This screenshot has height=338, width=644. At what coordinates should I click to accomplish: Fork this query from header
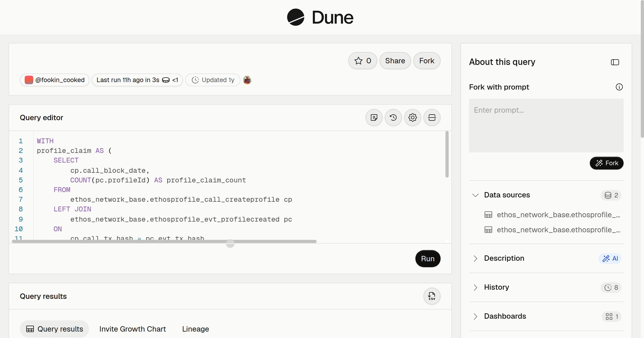click(427, 61)
